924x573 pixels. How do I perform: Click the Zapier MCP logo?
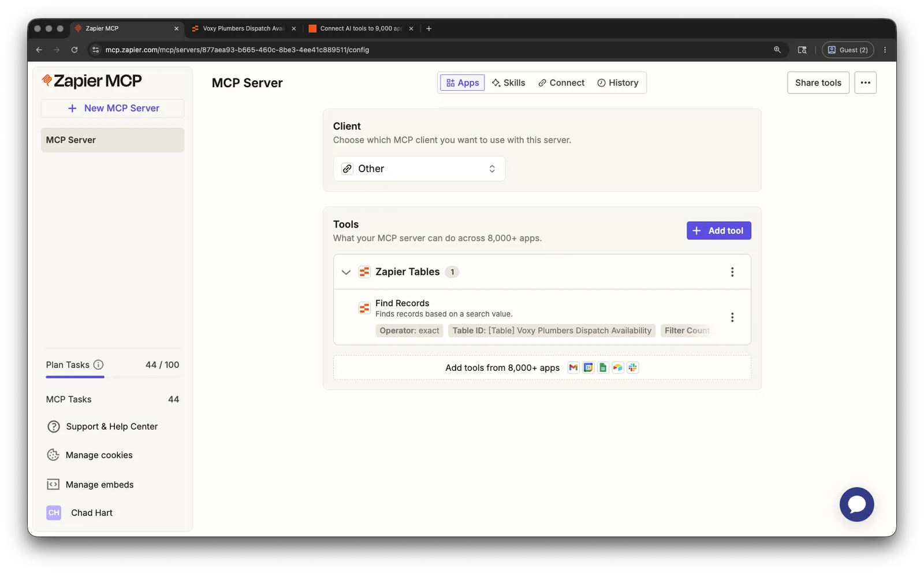click(x=92, y=81)
